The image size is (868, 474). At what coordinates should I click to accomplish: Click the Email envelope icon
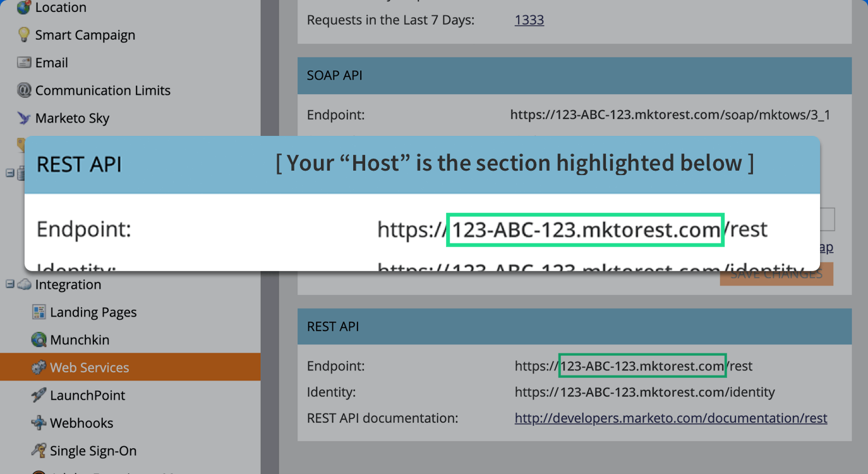pyautogui.click(x=24, y=63)
